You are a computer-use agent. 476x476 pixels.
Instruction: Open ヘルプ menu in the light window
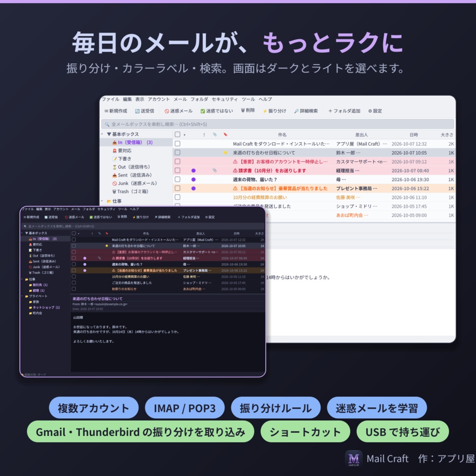pos(265,99)
